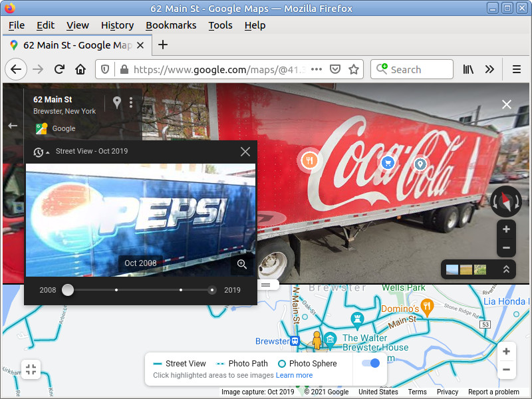Open the Help menu
The width and height of the screenshot is (532, 399).
tap(255, 25)
